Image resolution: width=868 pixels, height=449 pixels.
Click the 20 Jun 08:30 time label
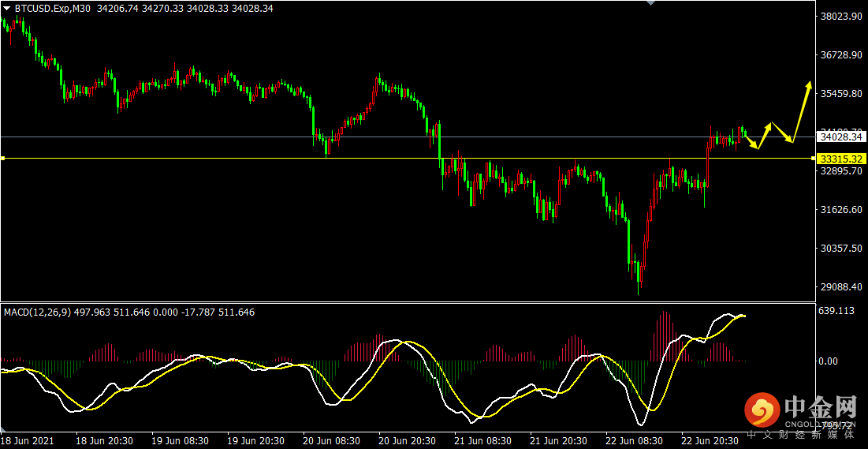coord(332,440)
